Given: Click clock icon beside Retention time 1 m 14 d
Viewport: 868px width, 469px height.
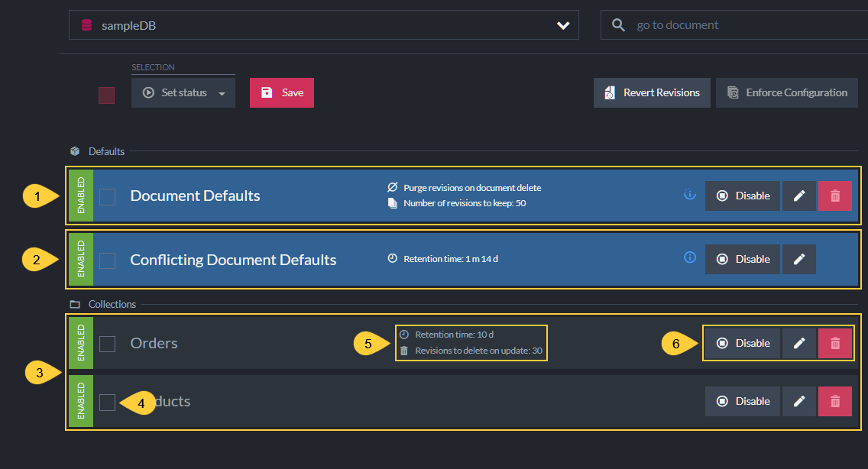Looking at the screenshot, I should click(x=393, y=259).
